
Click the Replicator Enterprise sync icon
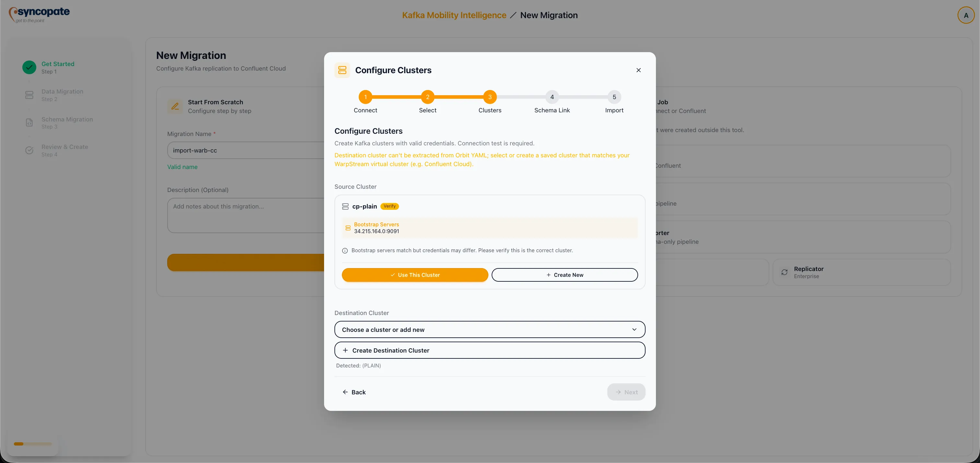[785, 272]
